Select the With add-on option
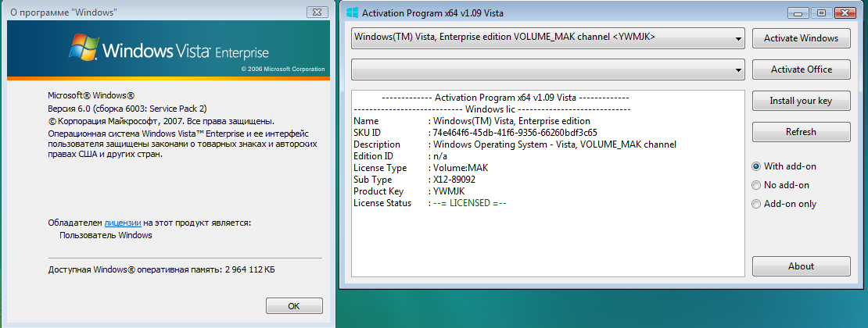The image size is (868, 328). pyautogui.click(x=784, y=166)
